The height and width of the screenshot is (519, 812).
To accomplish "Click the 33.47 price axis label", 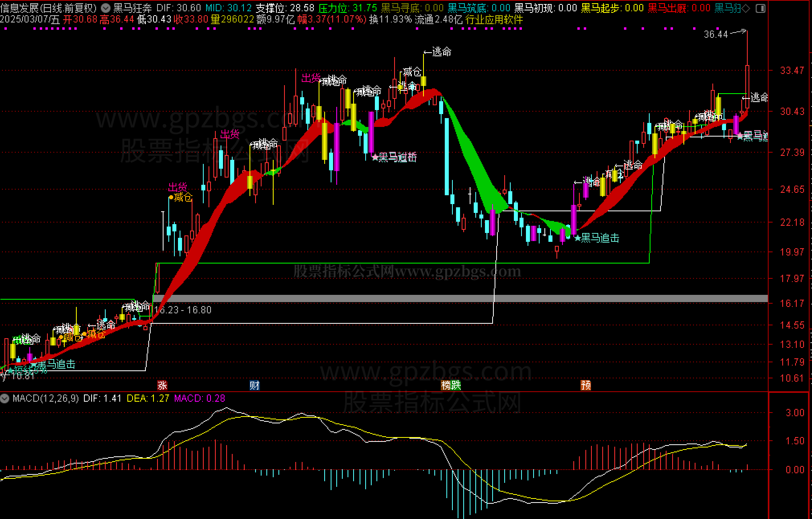I will [x=792, y=70].
